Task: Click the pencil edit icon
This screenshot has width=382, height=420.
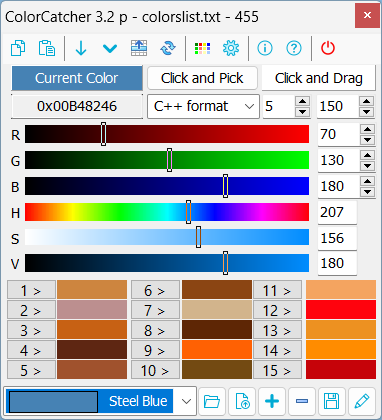Action: (x=362, y=401)
